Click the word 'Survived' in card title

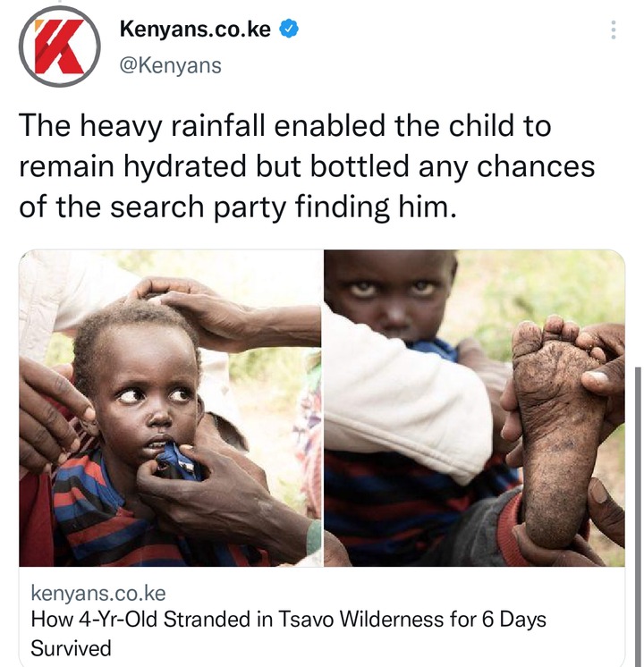(x=71, y=648)
